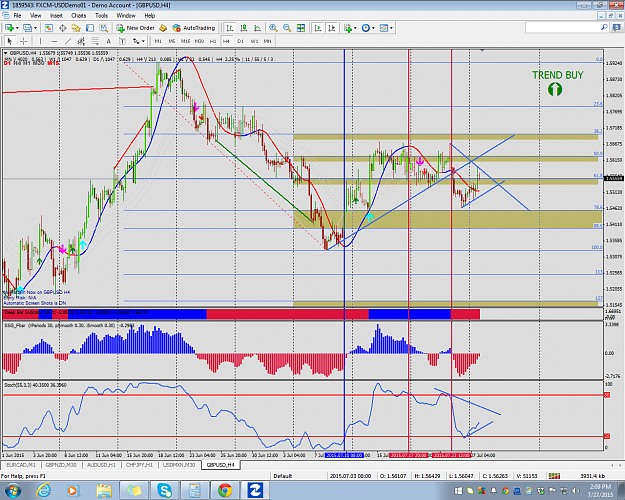The height and width of the screenshot is (500, 625).
Task: Zoom out on the chart
Action: click(x=287, y=28)
